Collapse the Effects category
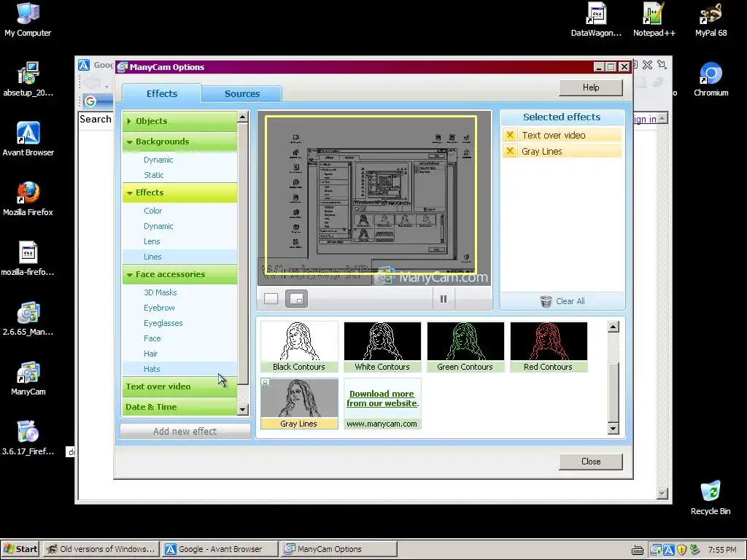 [x=179, y=192]
